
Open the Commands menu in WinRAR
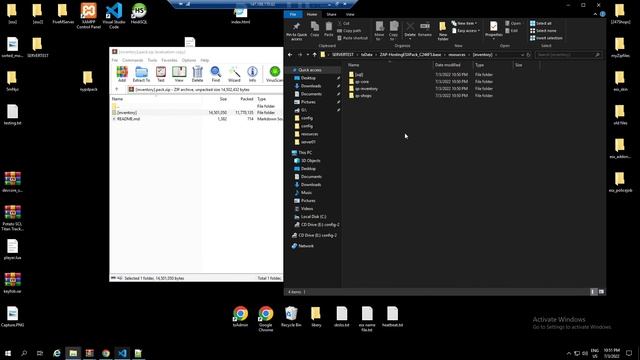[x=133, y=60]
